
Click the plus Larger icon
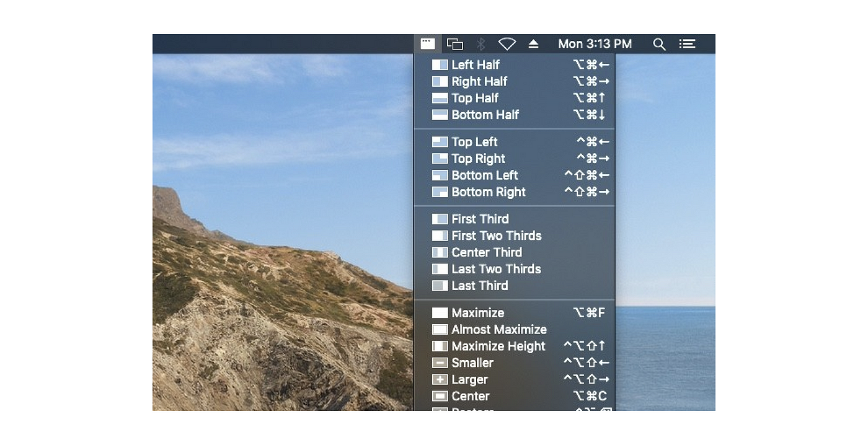[440, 380]
